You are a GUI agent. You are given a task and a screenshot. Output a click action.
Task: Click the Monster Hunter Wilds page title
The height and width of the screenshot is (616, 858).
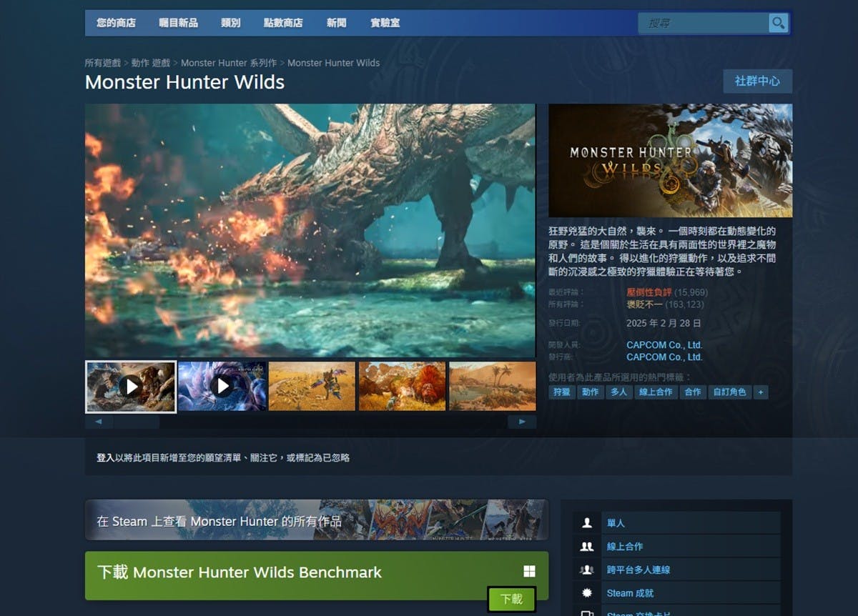[x=184, y=82]
